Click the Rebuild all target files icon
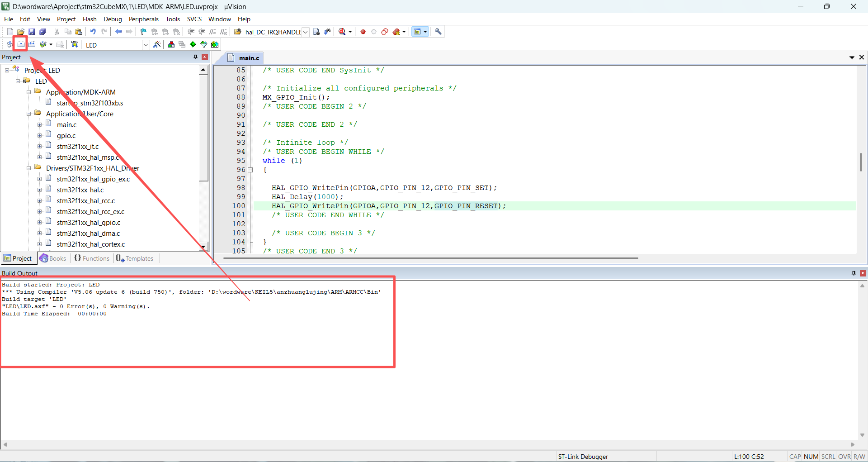 pos(32,44)
